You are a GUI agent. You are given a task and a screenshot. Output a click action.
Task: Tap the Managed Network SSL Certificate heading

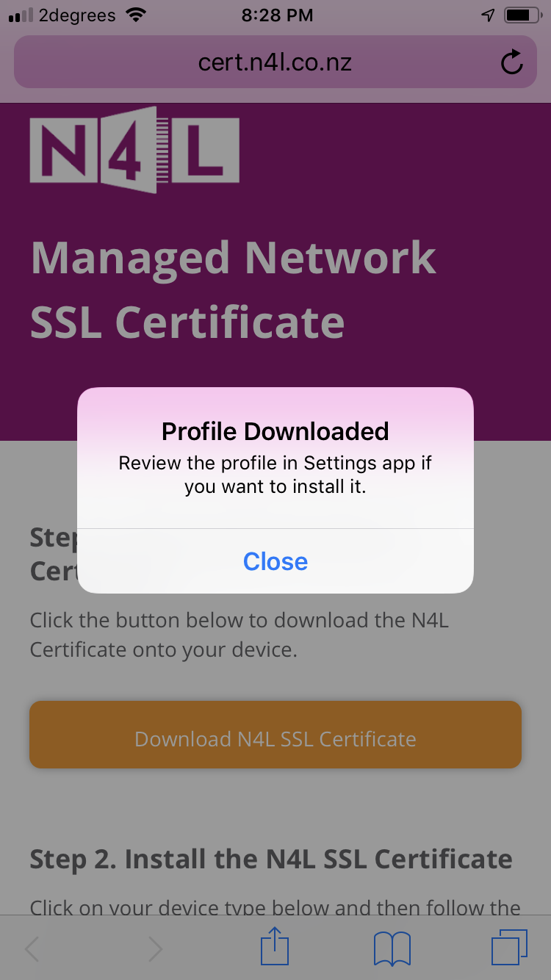(234, 289)
